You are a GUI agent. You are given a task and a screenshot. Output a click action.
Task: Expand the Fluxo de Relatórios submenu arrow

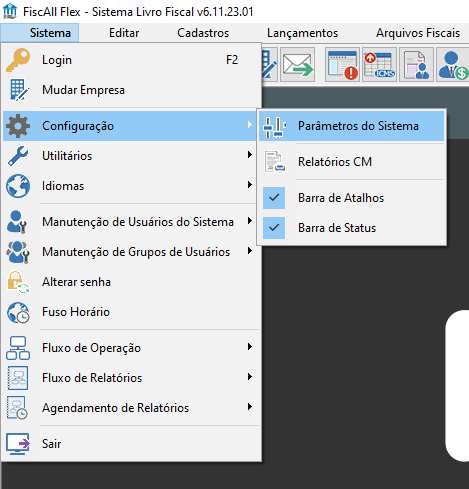(x=250, y=377)
